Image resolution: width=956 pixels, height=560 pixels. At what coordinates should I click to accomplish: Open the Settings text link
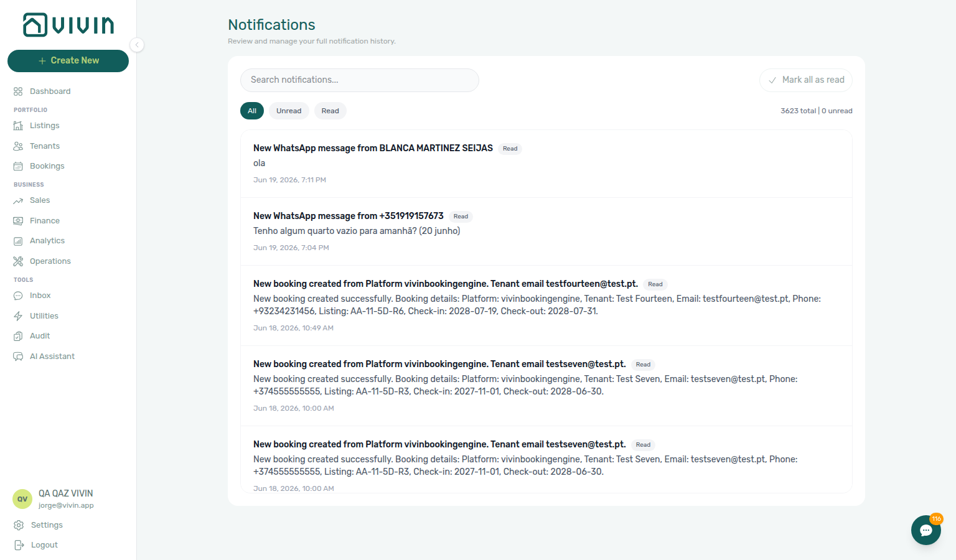tap(47, 525)
